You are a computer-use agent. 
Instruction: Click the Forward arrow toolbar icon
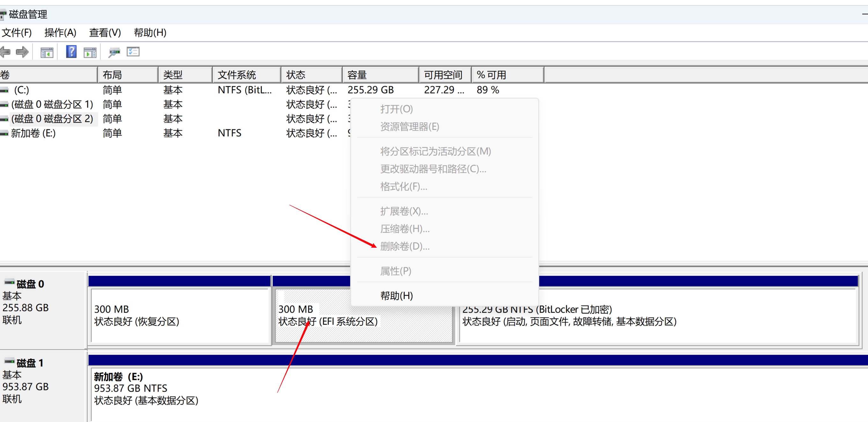pyautogui.click(x=22, y=52)
